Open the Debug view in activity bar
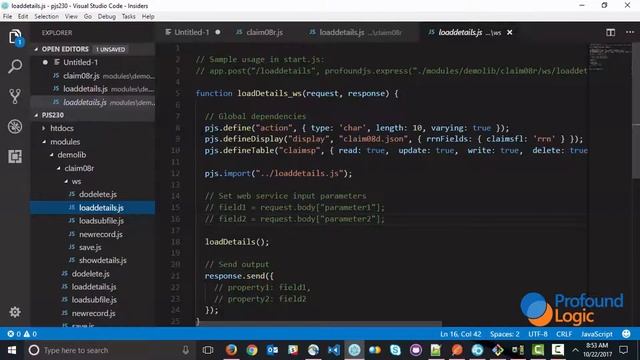Image resolution: width=640 pixels, height=360 pixels. pyautogui.click(x=15, y=127)
